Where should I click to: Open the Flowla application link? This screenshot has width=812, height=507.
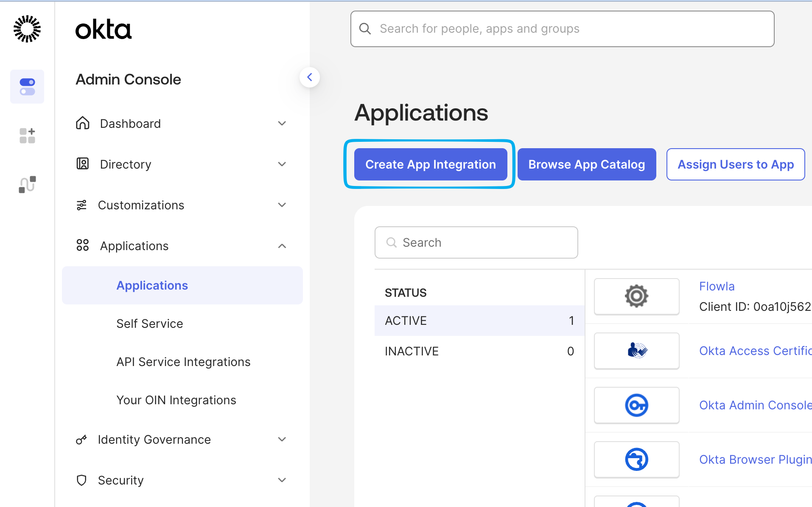click(x=717, y=286)
